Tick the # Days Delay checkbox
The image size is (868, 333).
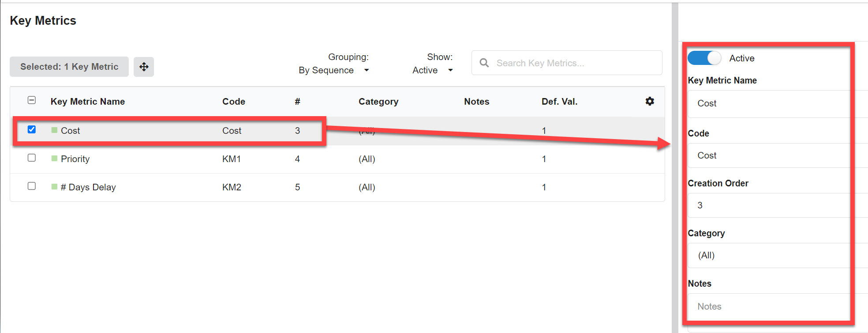point(32,186)
